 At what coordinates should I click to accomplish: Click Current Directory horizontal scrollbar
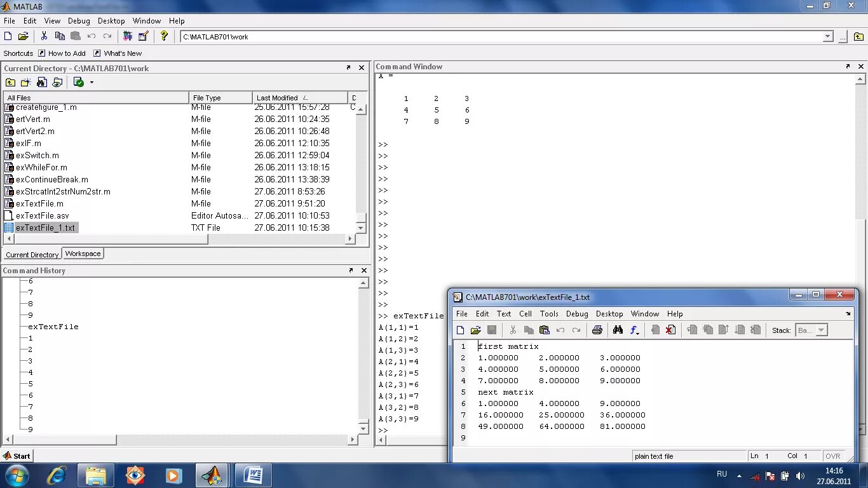[x=179, y=239]
